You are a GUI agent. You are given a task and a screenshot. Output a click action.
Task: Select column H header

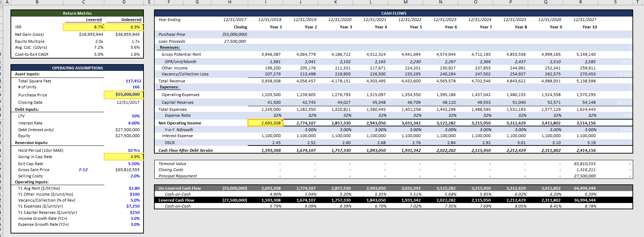[230, 2]
